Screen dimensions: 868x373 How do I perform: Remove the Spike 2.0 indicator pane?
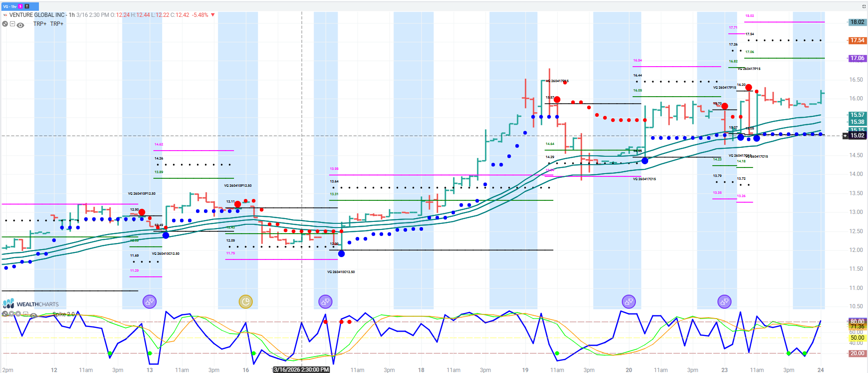[x=5, y=314]
